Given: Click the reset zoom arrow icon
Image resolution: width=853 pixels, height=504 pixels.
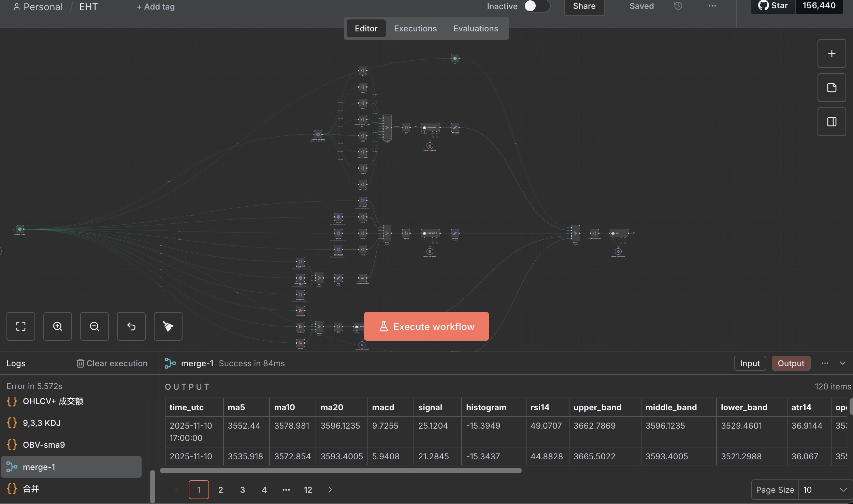Looking at the screenshot, I should coord(131,326).
